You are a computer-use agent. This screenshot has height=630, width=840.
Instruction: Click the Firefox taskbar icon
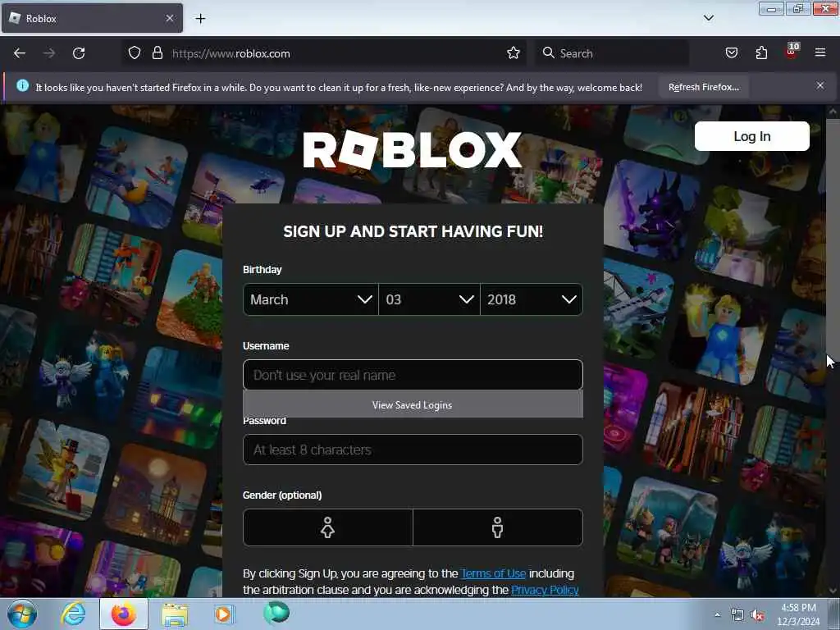point(124,614)
